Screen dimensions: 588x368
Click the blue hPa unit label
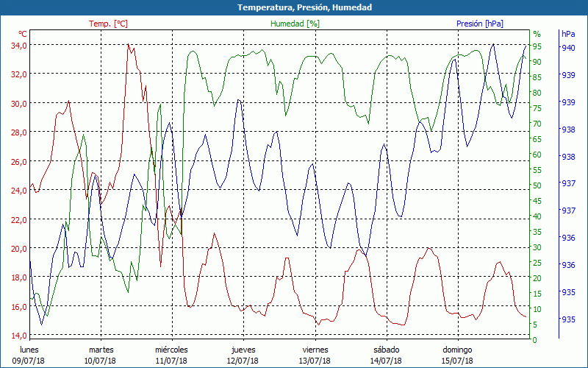(x=568, y=34)
